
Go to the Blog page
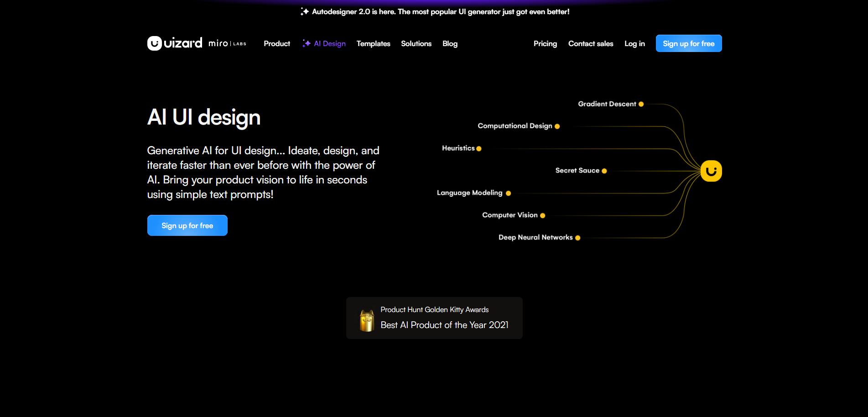tap(450, 44)
